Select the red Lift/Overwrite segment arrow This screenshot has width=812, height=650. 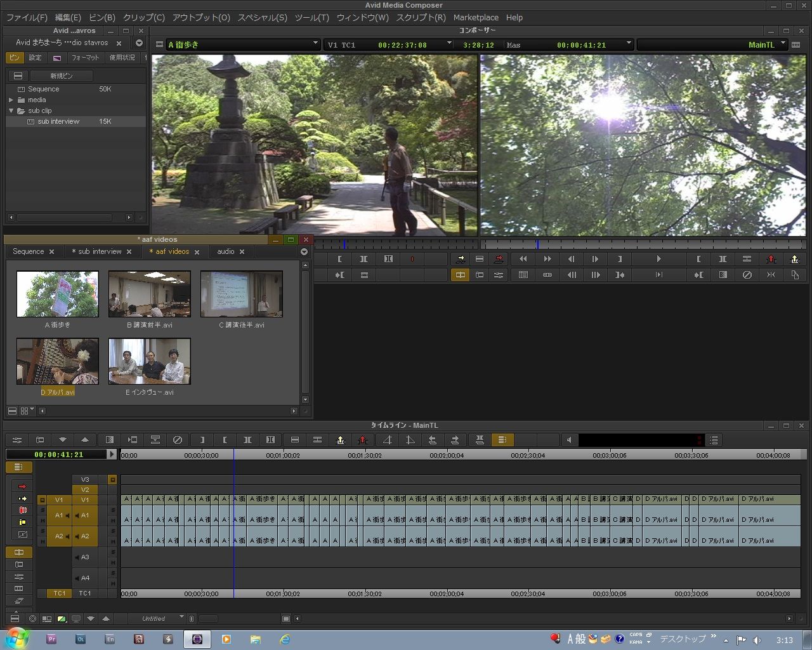[22, 487]
